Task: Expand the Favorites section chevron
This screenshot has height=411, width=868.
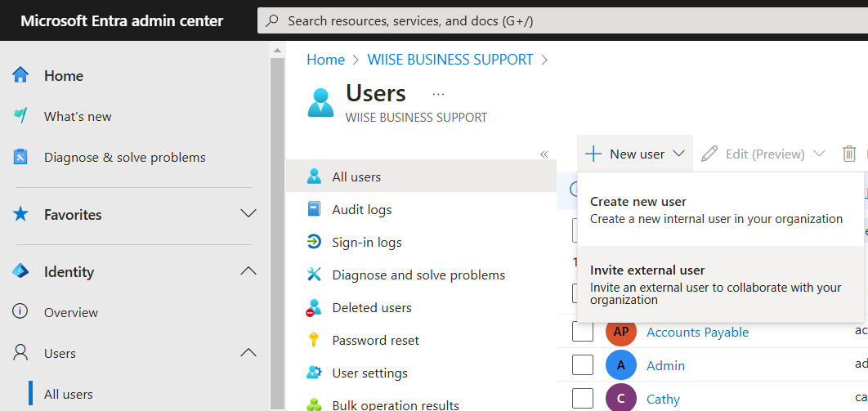Action: click(x=248, y=213)
